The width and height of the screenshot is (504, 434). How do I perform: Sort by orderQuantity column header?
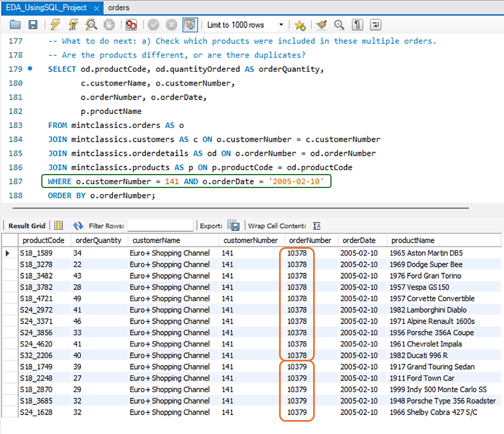(x=99, y=240)
